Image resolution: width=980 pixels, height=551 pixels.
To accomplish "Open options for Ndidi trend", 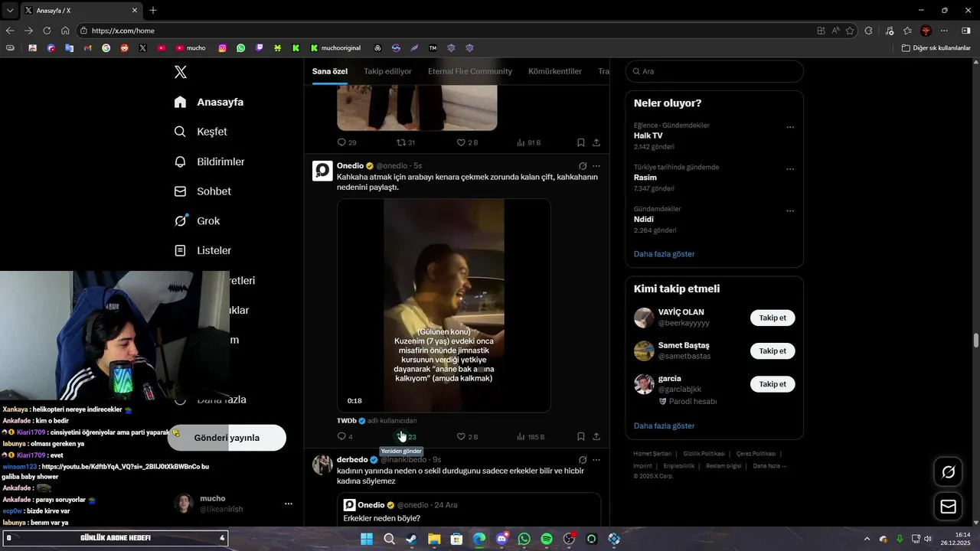I will pyautogui.click(x=790, y=210).
